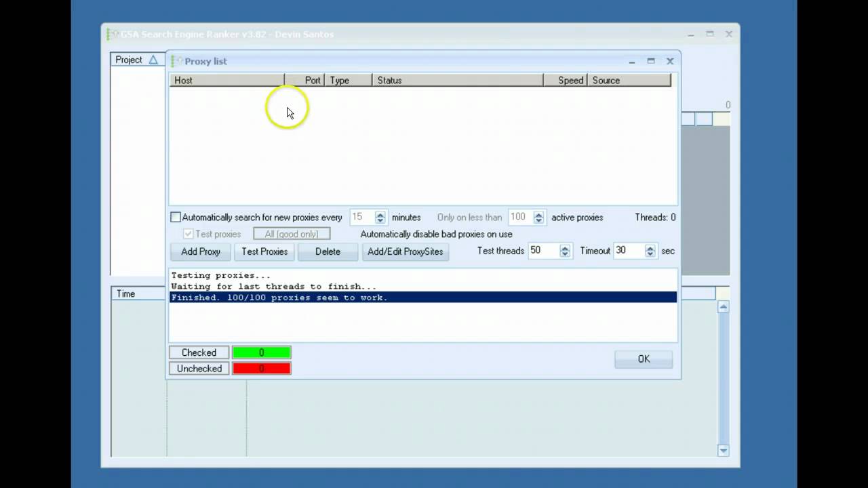
Task: Minimize the Proxy list dialog
Action: coord(632,61)
